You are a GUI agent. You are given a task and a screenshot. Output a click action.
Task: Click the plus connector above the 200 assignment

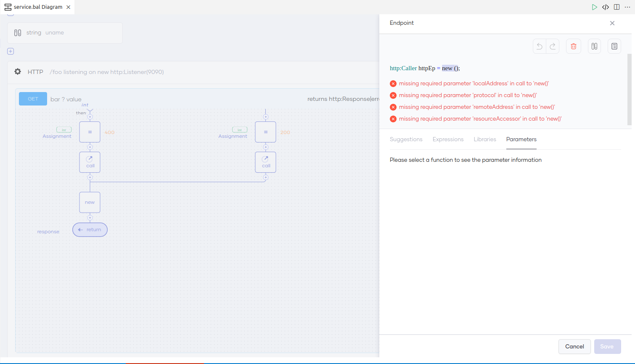click(265, 117)
